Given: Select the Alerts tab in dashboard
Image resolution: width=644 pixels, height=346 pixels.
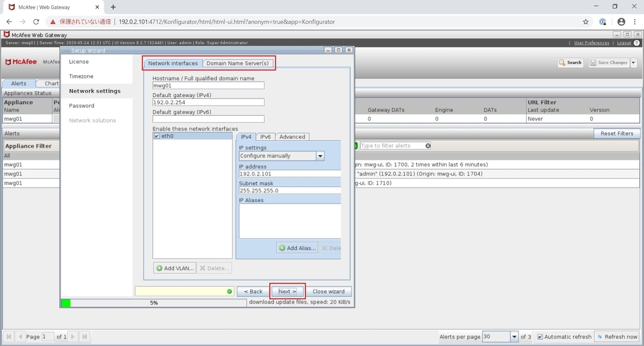Looking at the screenshot, I should tap(19, 83).
